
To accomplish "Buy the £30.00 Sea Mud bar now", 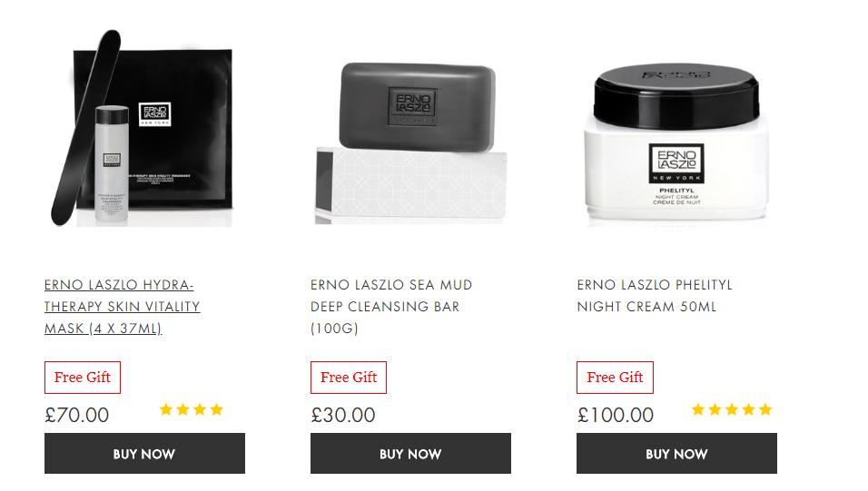I will pyautogui.click(x=410, y=454).
